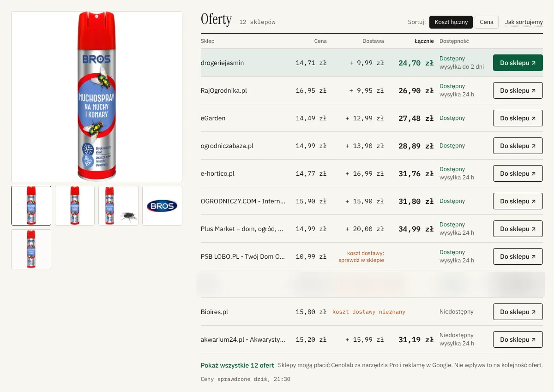
Task: Open OGRODNICZY.COM offer Do sklepu button
Action: point(518,201)
